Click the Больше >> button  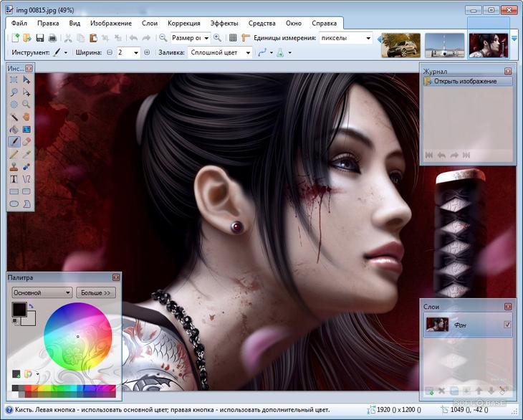pos(96,292)
